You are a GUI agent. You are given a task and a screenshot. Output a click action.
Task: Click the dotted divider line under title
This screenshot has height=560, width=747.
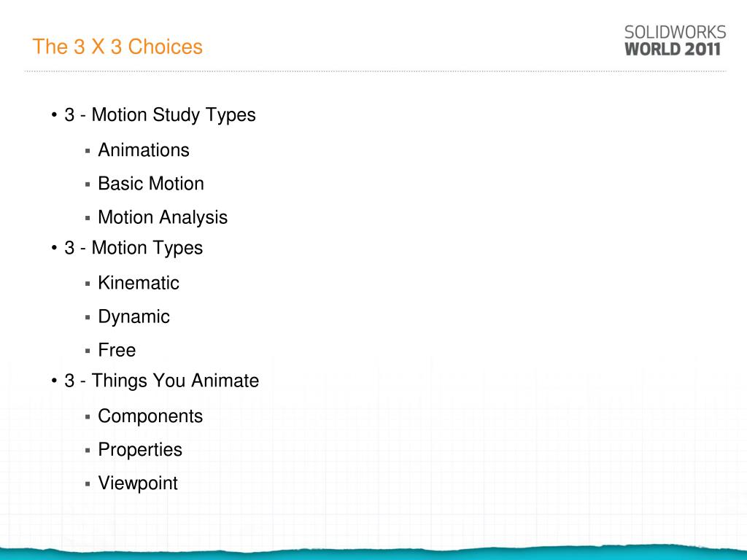pyautogui.click(x=376, y=71)
